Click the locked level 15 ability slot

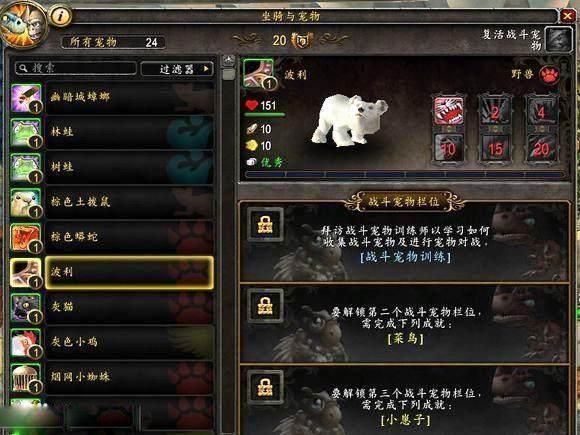495,148
